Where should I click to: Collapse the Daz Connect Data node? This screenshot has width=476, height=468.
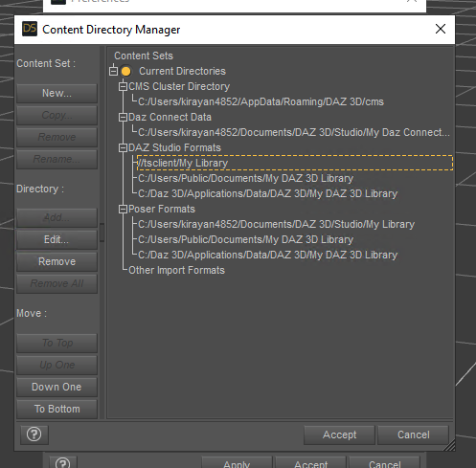pyautogui.click(x=123, y=117)
